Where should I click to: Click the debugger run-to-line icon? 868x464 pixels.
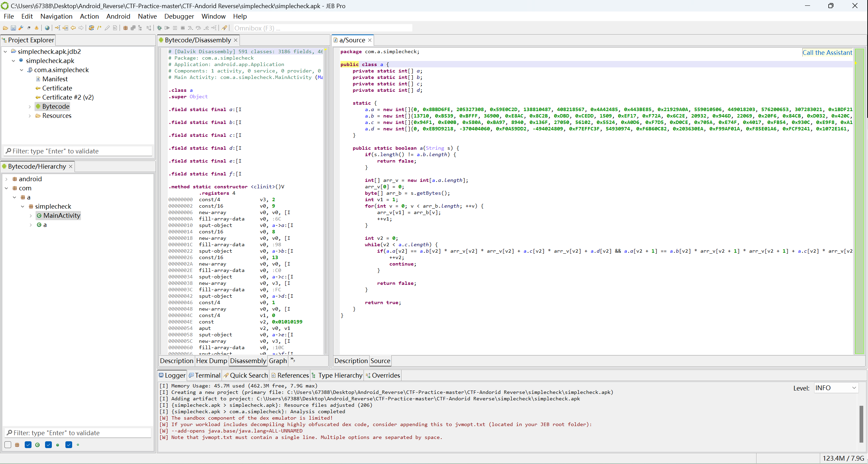[214, 28]
